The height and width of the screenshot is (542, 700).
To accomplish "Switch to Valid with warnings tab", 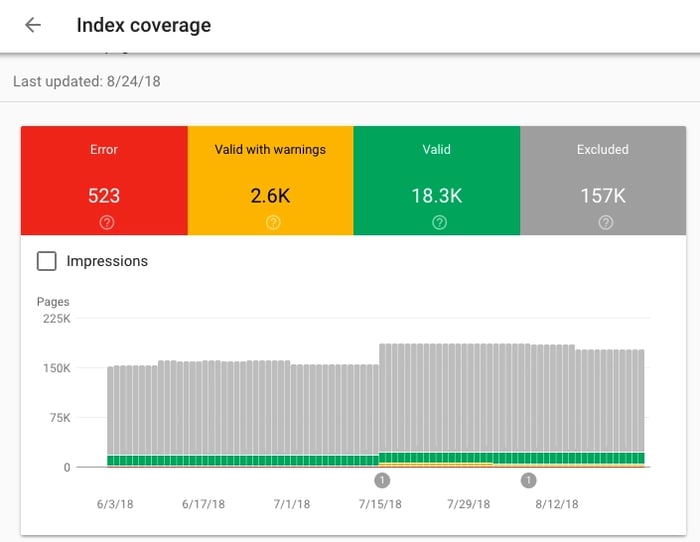I will coord(270,180).
